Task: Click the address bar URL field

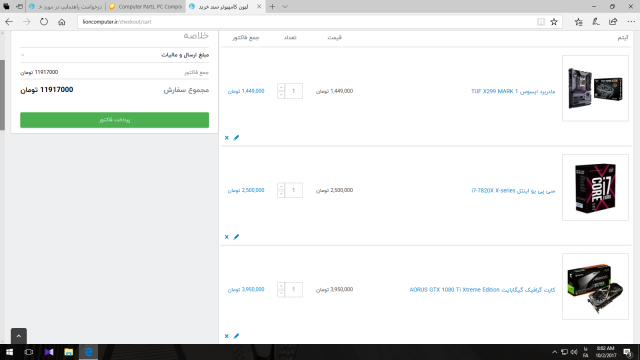Action: point(306,22)
